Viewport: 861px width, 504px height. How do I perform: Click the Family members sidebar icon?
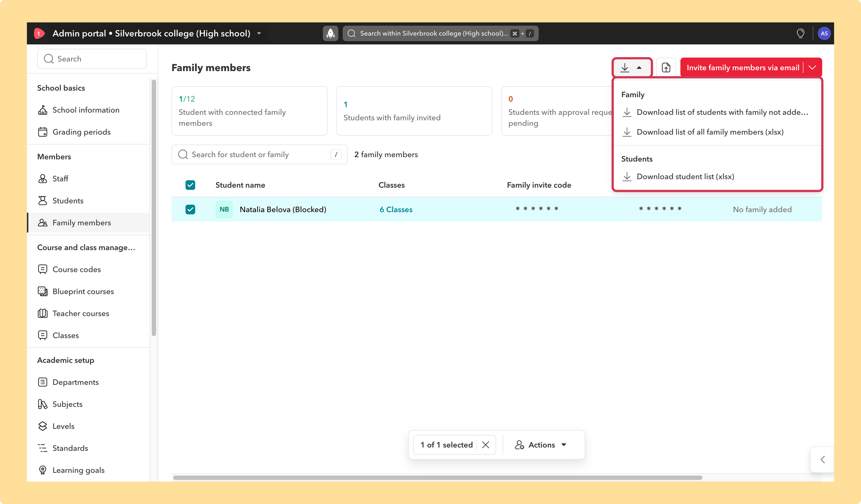tap(43, 223)
